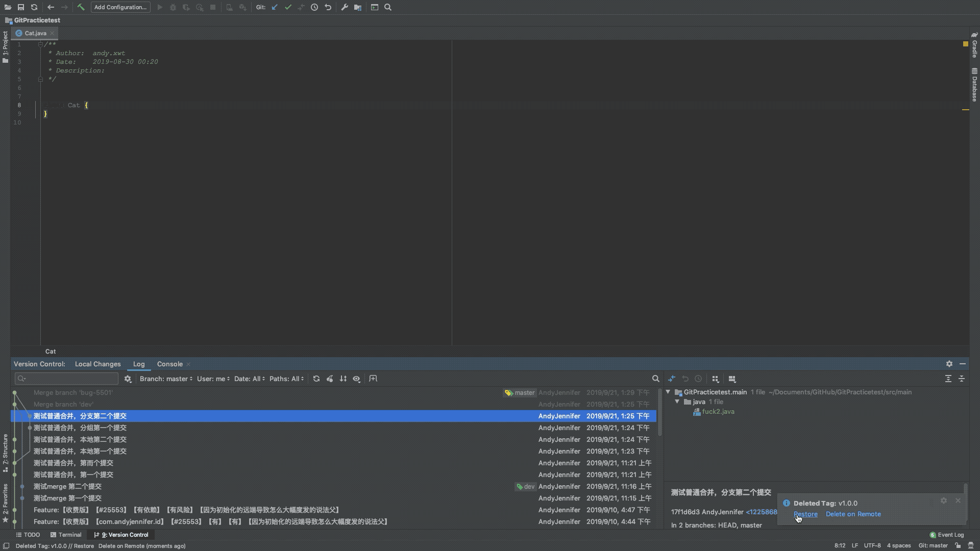
Task: Click Add Configuration button
Action: (x=120, y=7)
